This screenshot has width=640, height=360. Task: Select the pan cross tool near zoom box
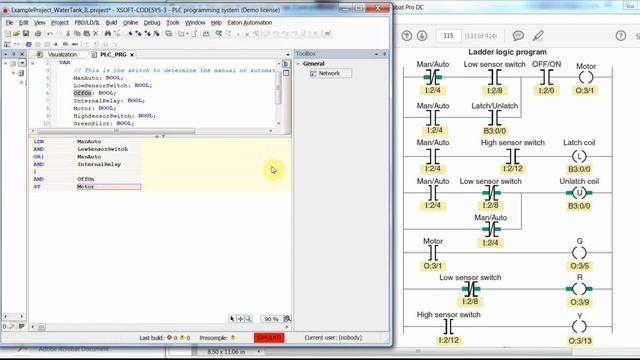(240, 319)
